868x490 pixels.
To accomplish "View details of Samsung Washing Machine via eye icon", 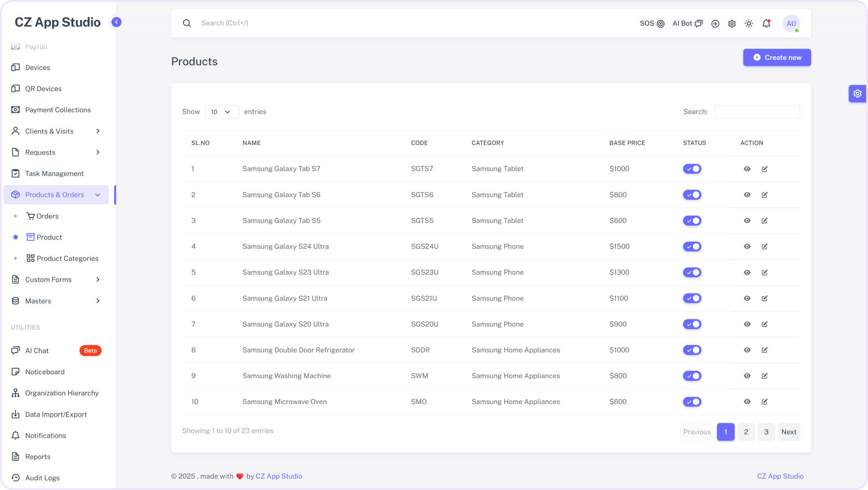I will coord(747,376).
